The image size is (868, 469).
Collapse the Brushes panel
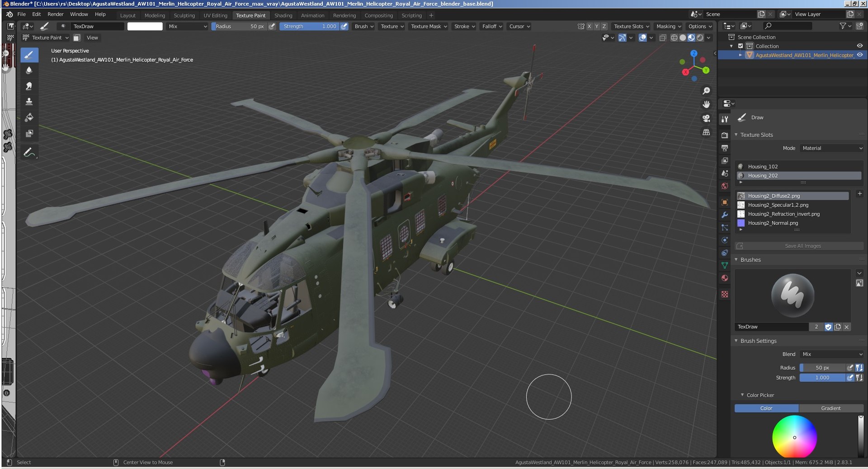[x=736, y=260]
